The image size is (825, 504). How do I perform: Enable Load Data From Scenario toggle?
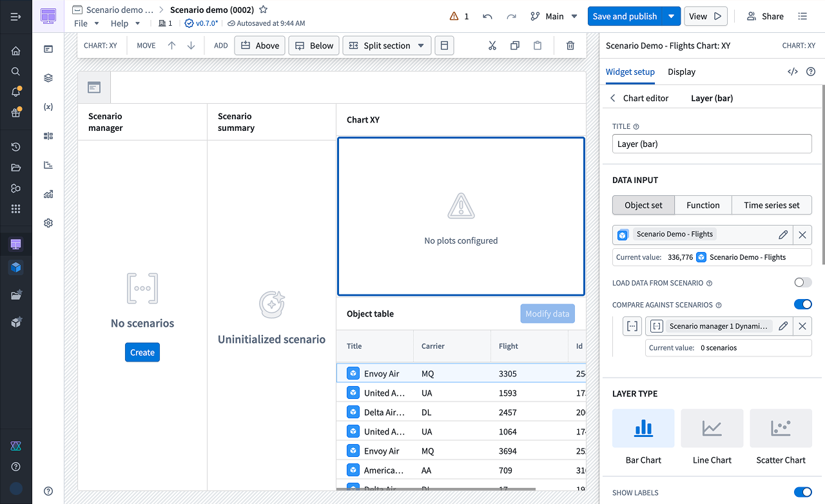pos(802,282)
